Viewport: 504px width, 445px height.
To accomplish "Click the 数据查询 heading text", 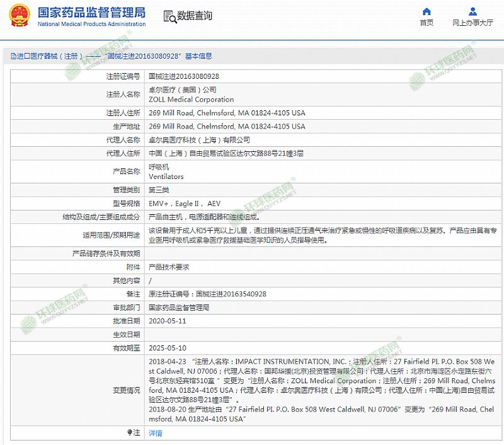I will [x=195, y=16].
